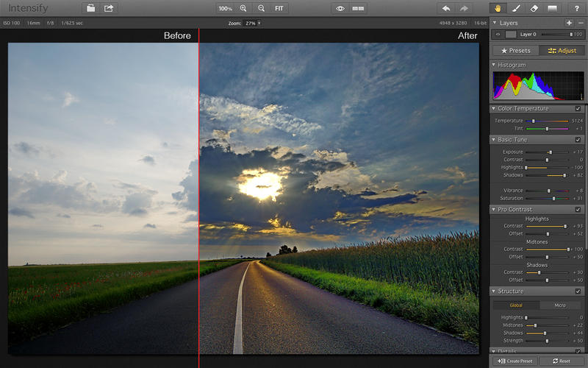Screen dimensions: 588x368
Task: Toggle the eye quick preview icon
Action: click(x=340, y=8)
